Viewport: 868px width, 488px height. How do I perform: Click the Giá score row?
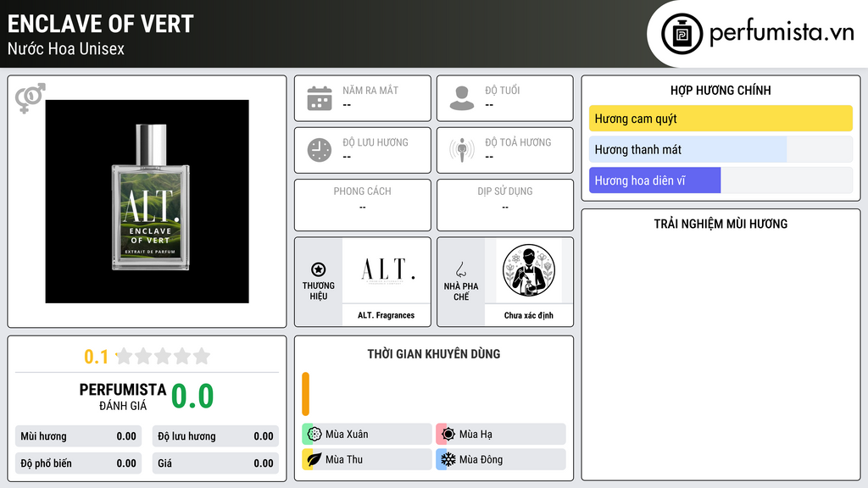click(215, 463)
